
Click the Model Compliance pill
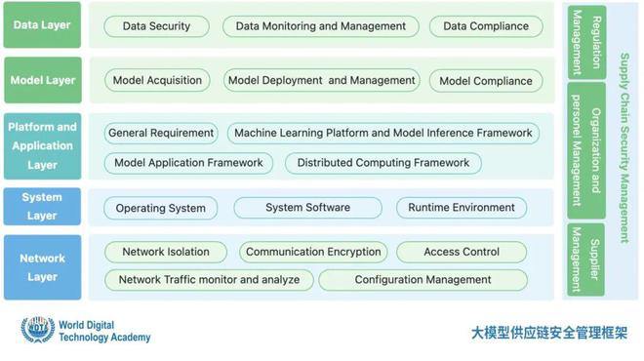click(x=486, y=81)
